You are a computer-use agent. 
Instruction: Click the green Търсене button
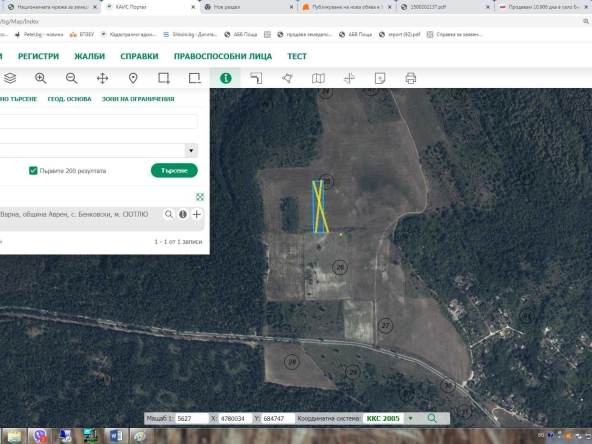point(174,171)
